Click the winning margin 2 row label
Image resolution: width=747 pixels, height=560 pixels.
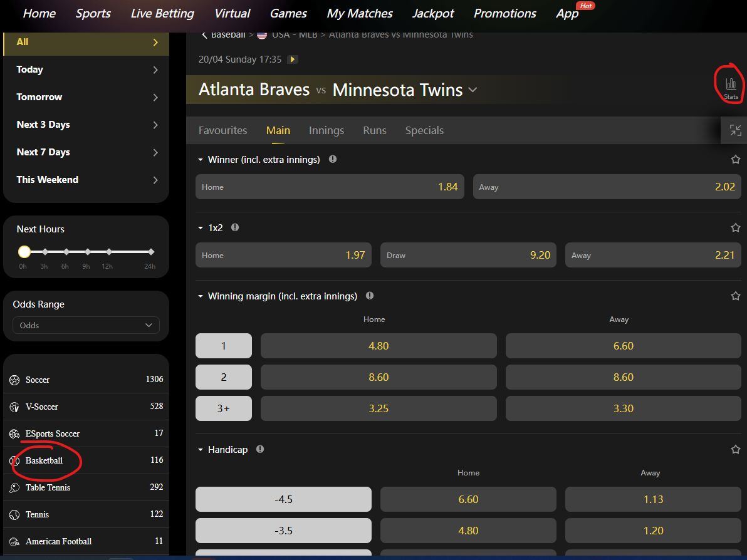pos(224,377)
